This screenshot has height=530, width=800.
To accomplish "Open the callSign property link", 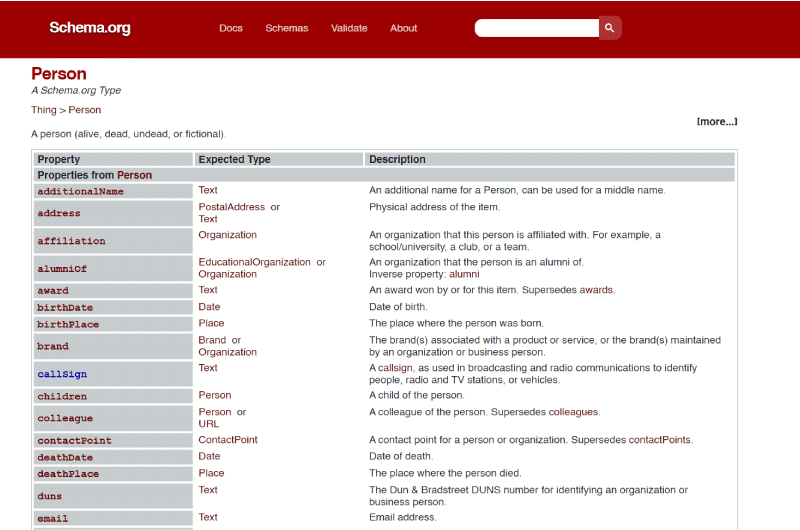I will click(x=62, y=374).
